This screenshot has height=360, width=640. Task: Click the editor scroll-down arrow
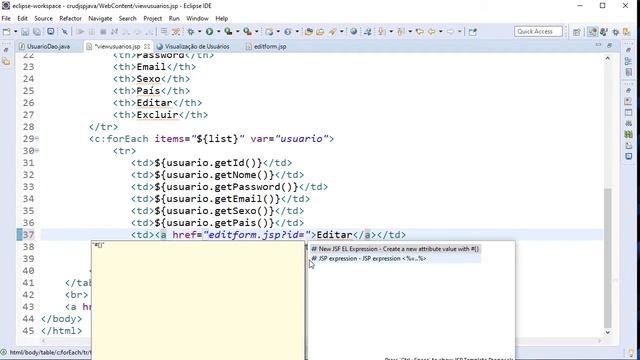pyautogui.click(x=608, y=332)
